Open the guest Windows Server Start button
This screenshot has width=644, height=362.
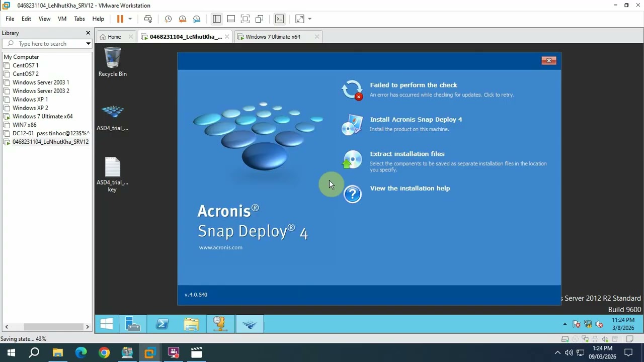pos(107,324)
